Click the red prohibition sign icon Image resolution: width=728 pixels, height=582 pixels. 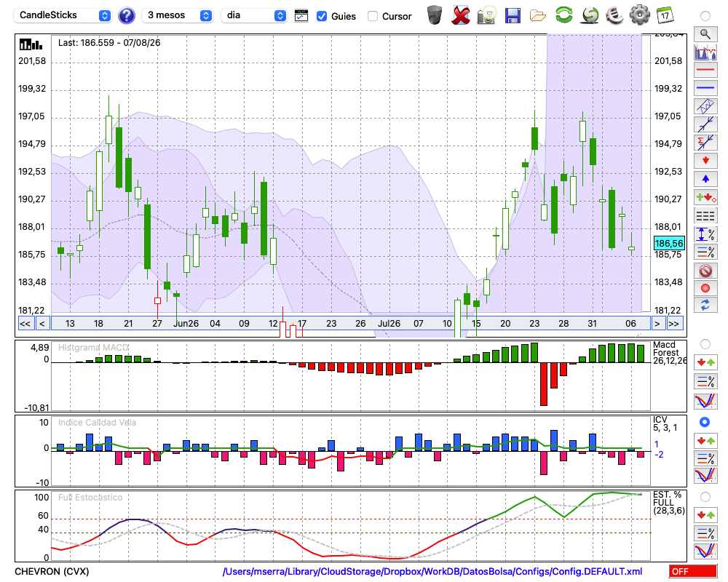click(705, 271)
